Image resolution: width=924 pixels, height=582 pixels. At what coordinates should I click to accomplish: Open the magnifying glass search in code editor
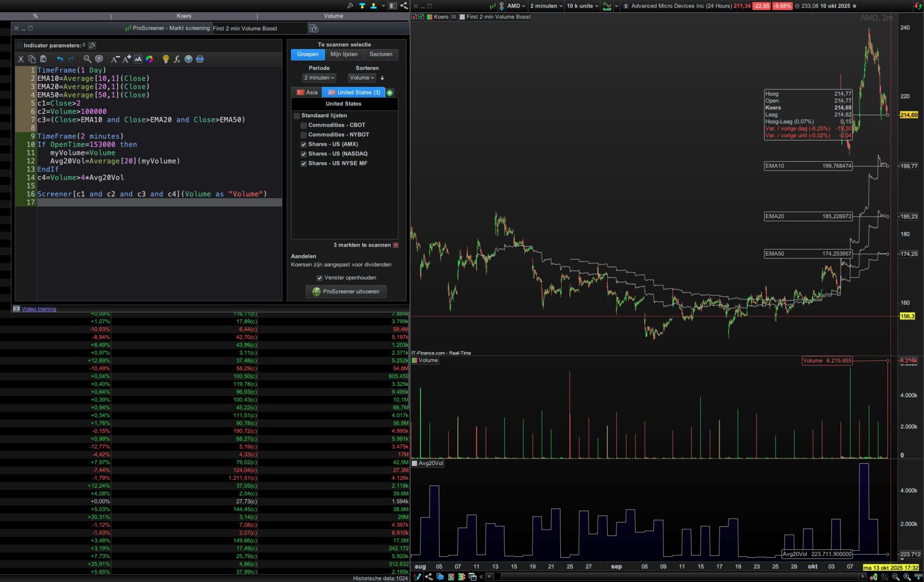tap(87, 59)
